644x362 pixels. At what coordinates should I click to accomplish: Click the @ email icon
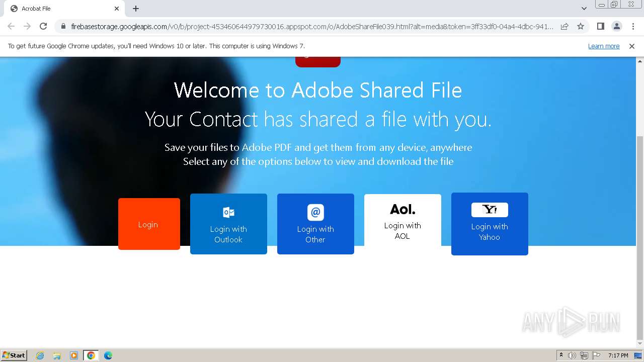pos(315,212)
